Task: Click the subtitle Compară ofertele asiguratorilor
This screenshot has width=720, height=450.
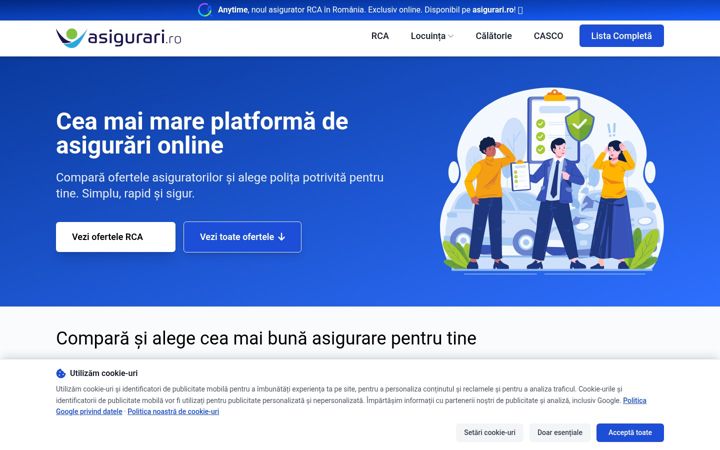Action: pos(219,185)
